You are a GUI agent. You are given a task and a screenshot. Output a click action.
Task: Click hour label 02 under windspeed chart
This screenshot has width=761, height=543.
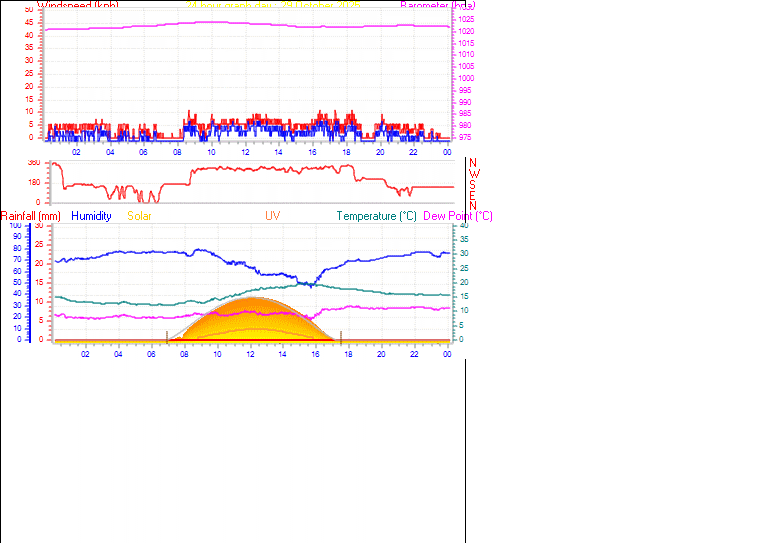tap(76, 152)
